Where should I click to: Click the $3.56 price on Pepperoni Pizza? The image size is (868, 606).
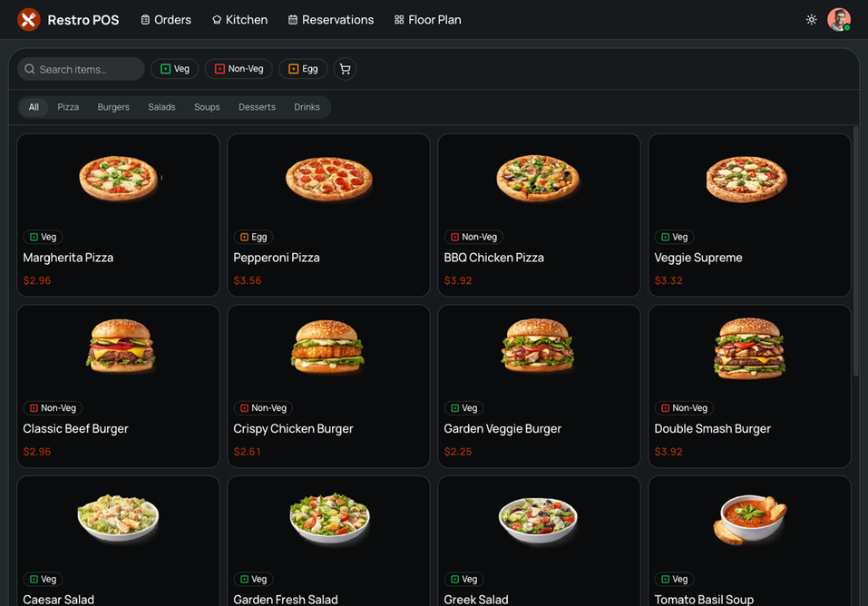coord(248,281)
